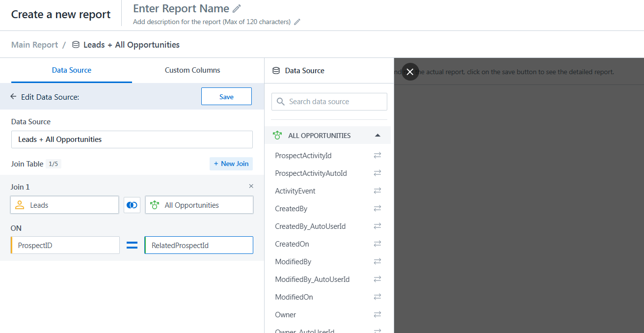The width and height of the screenshot is (644, 333).
Task: Add a join with New Join button
Action: pos(231,164)
